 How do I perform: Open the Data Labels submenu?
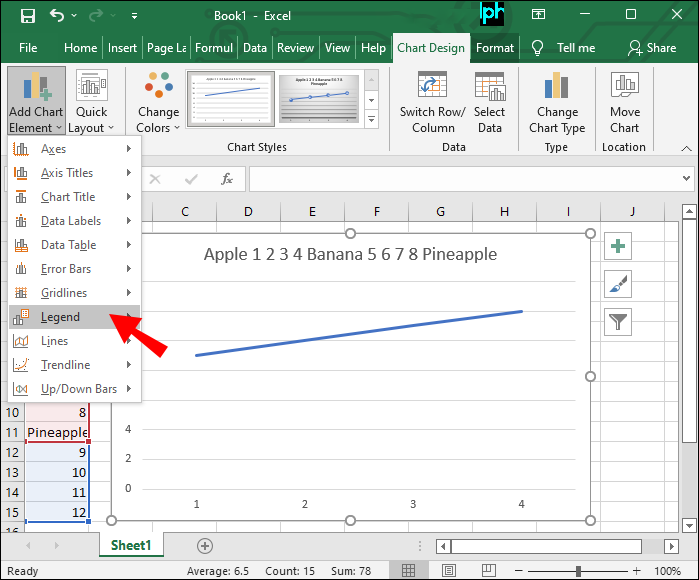pyautogui.click(x=74, y=221)
